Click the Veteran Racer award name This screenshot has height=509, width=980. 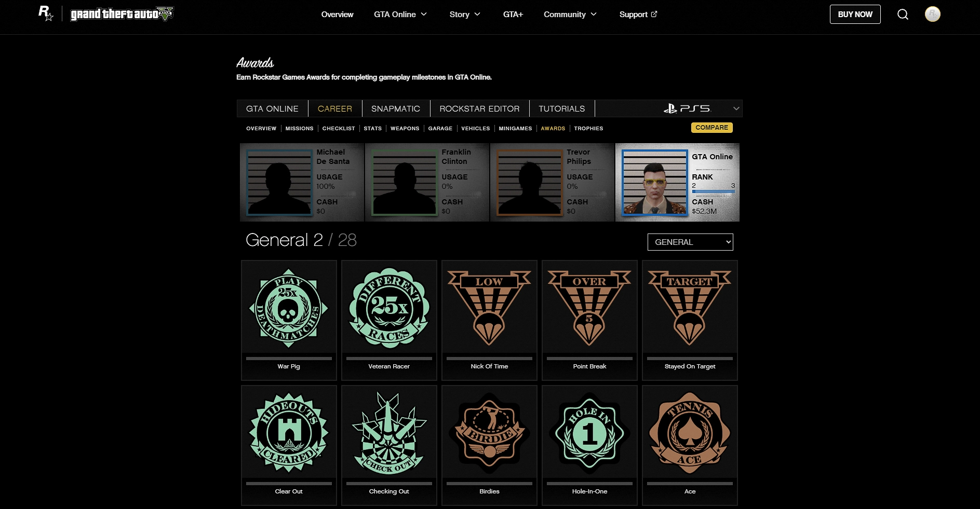tap(389, 366)
